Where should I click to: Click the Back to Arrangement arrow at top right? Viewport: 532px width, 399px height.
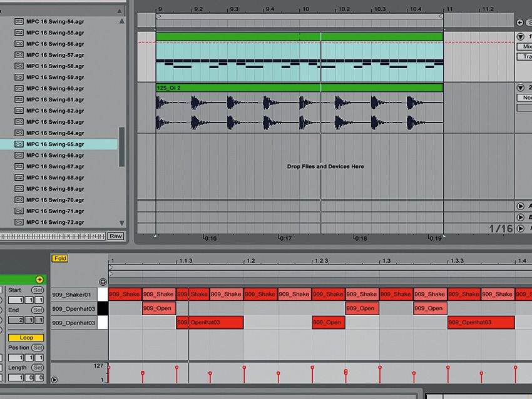click(x=520, y=23)
